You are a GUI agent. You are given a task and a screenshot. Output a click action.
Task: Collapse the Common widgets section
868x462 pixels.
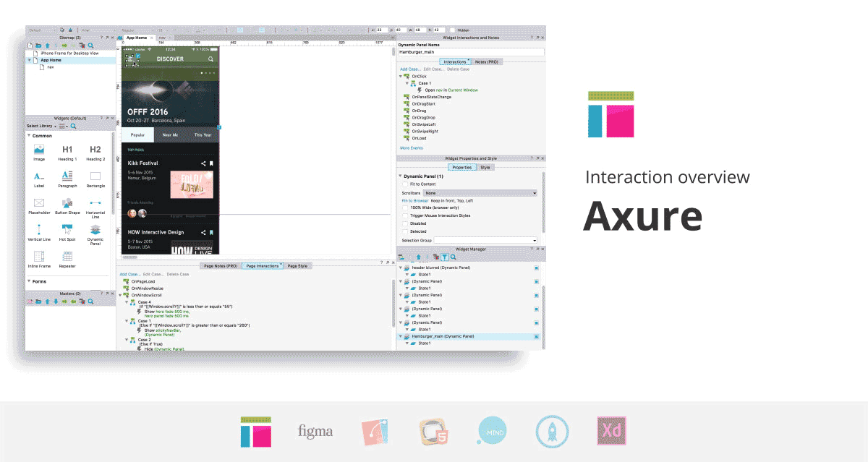click(x=29, y=135)
